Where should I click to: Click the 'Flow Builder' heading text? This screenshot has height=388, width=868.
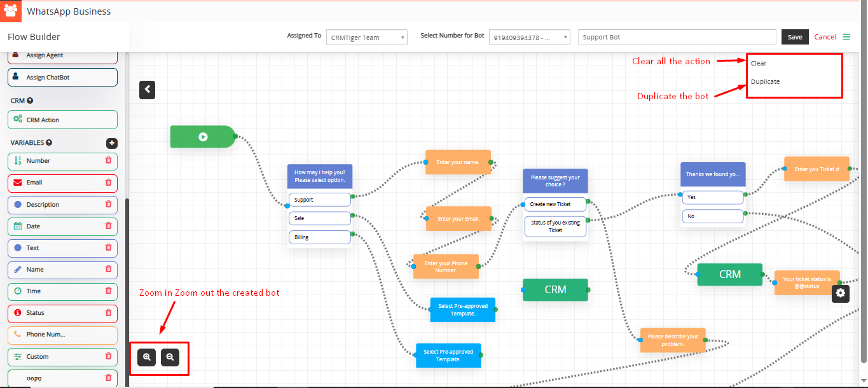pyautogui.click(x=34, y=37)
